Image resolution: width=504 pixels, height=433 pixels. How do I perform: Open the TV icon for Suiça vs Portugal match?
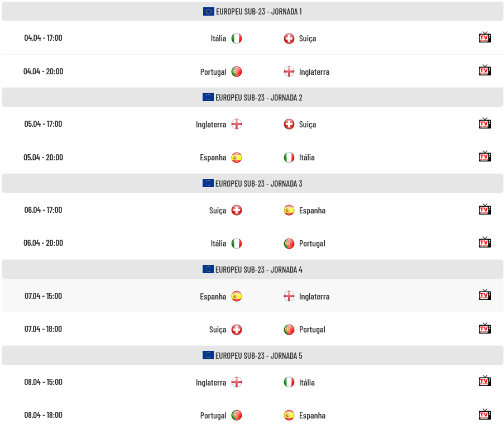(x=484, y=329)
